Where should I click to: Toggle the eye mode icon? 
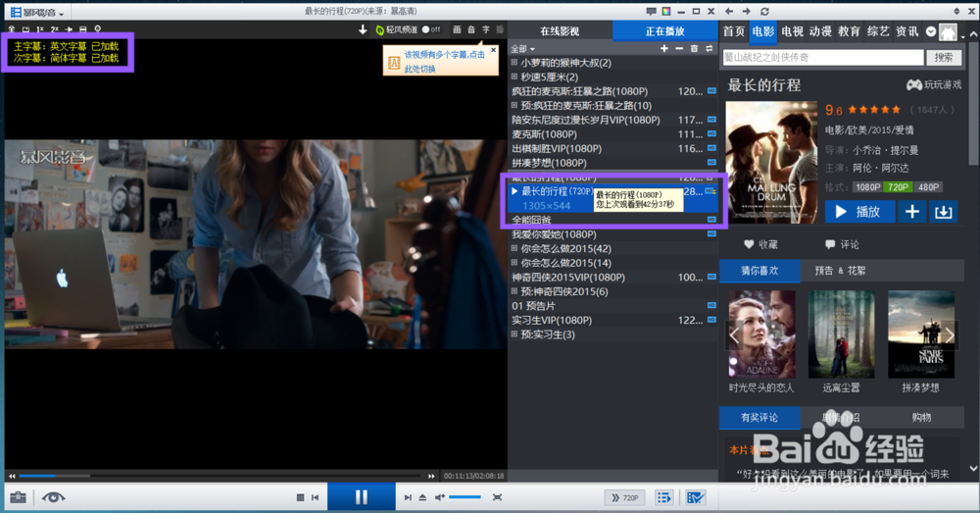pyautogui.click(x=53, y=497)
